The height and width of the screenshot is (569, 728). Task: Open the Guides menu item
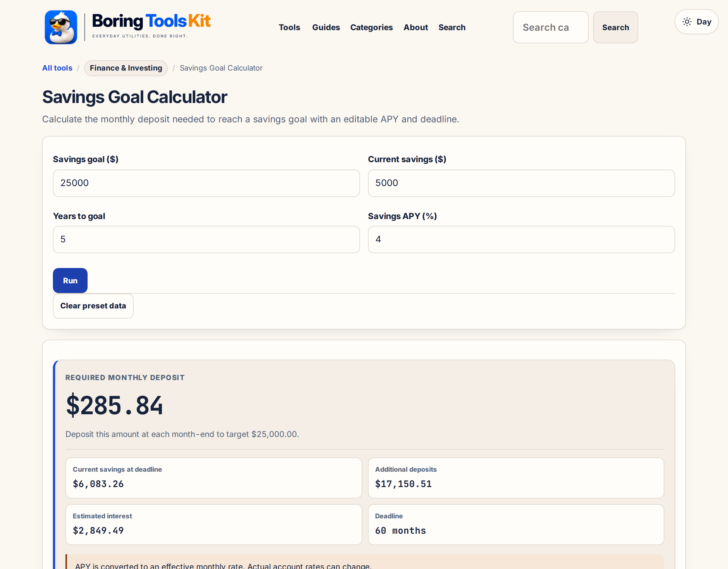pos(326,27)
